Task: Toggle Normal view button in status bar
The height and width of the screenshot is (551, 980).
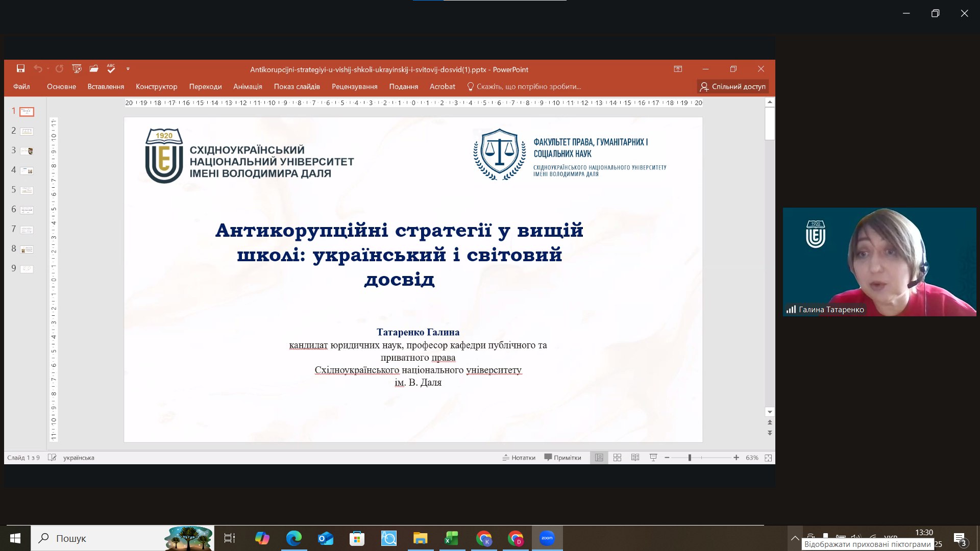Action: click(599, 458)
